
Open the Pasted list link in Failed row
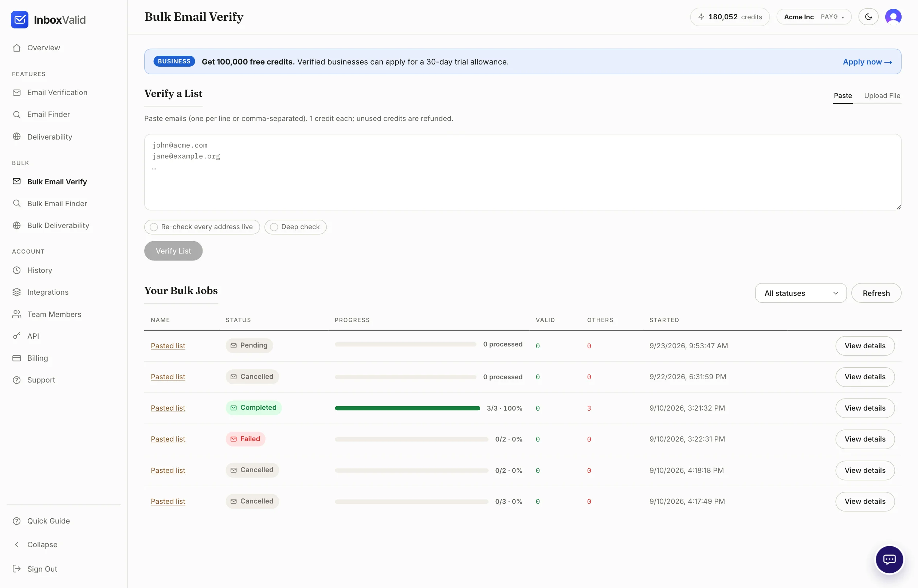[168, 439]
